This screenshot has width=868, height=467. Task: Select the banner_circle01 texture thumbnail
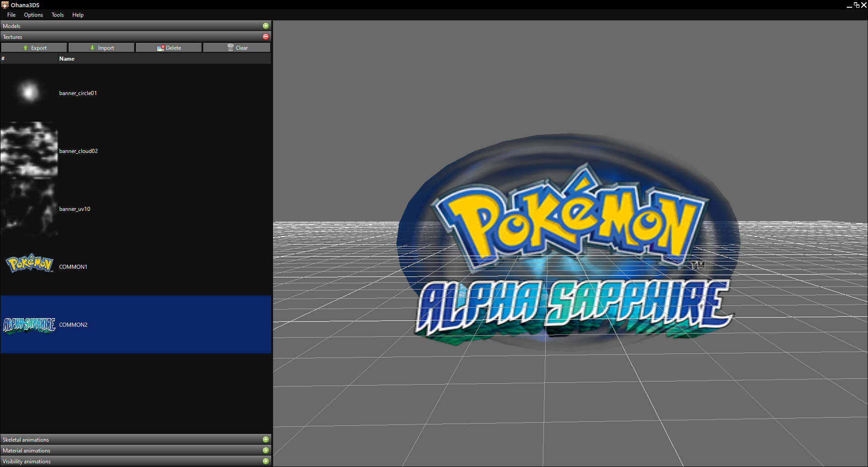point(29,93)
